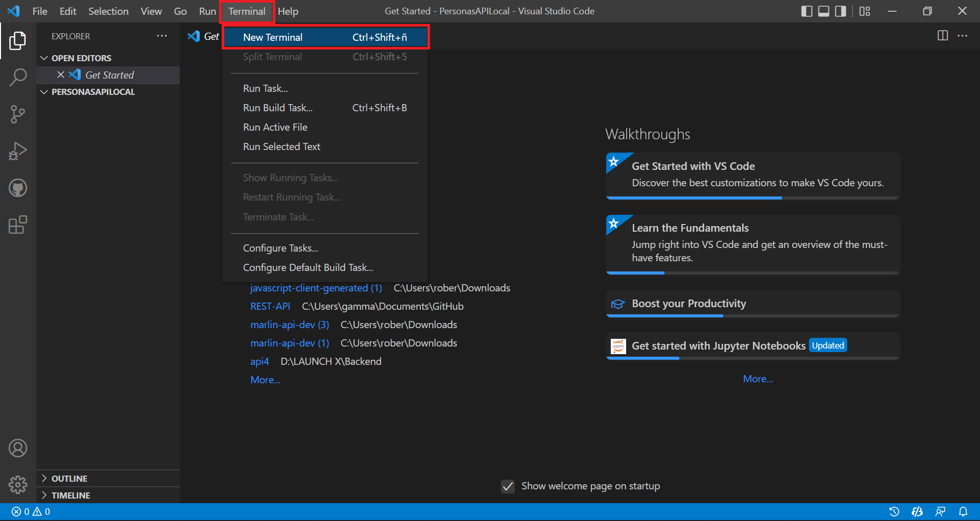The image size is (980, 521).
Task: Click Boost your Productivity graduation cap icon
Action: tap(618, 304)
